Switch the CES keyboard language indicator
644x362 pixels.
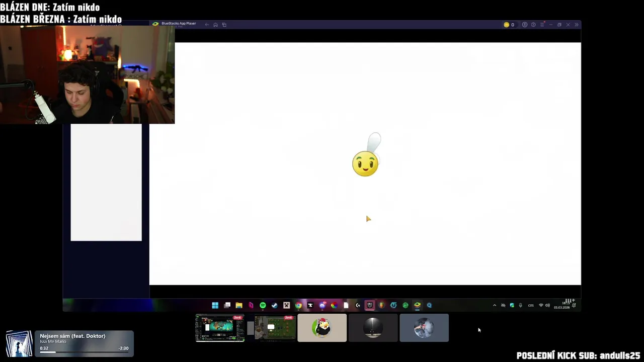pos(531,305)
